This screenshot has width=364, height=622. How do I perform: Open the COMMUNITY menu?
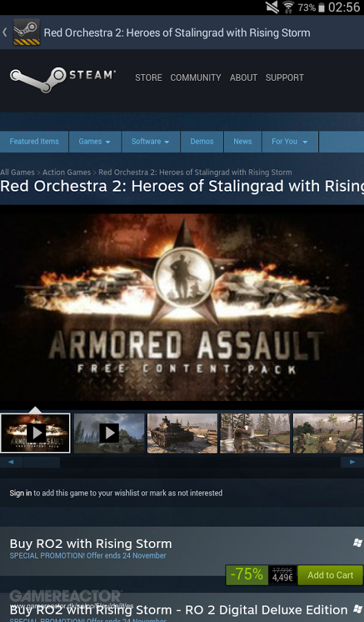(196, 77)
